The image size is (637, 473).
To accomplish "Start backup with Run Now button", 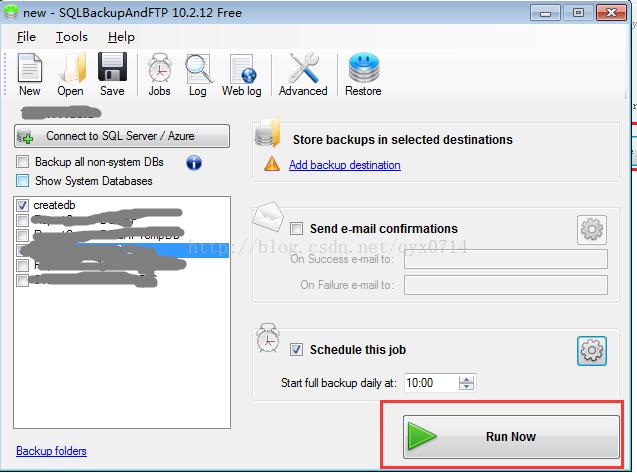I will pos(511,437).
